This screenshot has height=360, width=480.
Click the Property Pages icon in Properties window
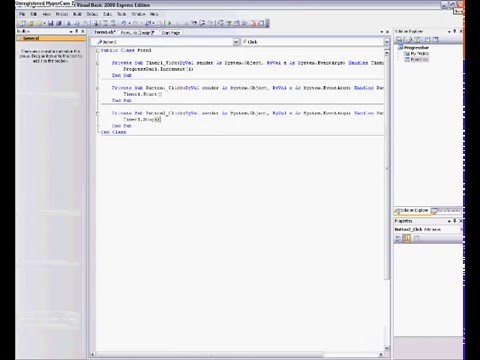tap(416, 238)
